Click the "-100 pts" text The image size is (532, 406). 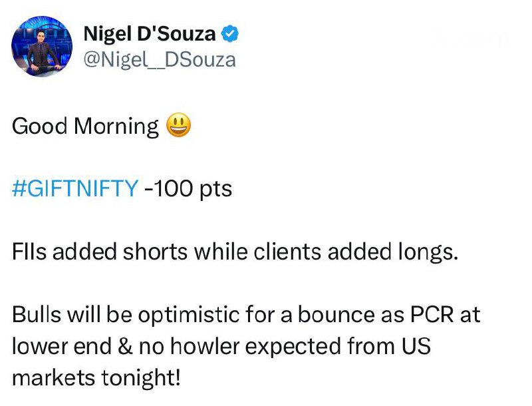click(x=188, y=189)
